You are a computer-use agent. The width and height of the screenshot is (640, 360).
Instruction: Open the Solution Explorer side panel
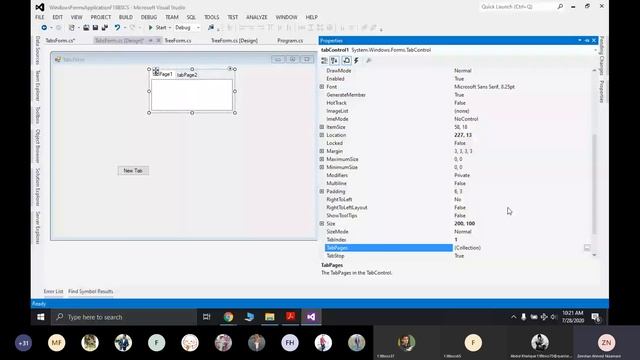pyautogui.click(x=38, y=187)
